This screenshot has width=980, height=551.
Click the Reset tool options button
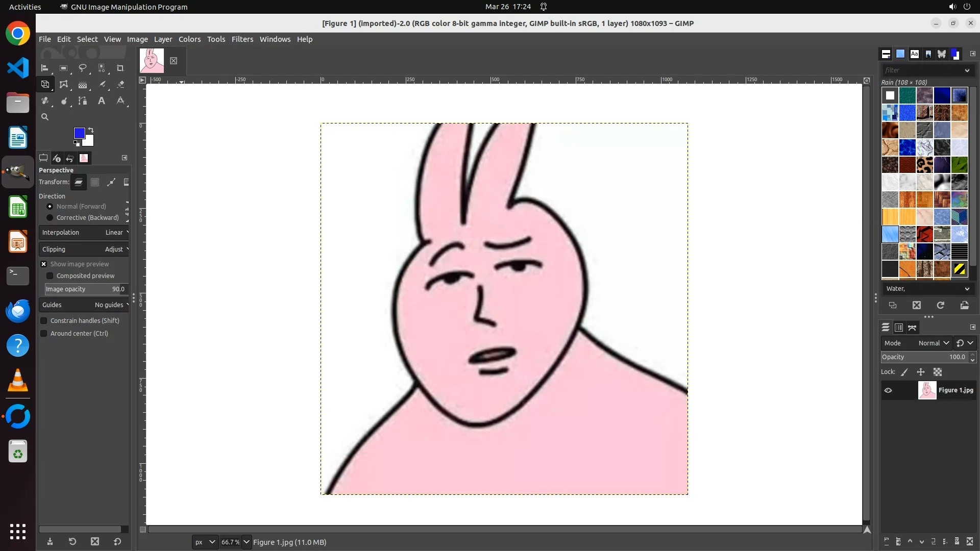[x=117, y=542]
